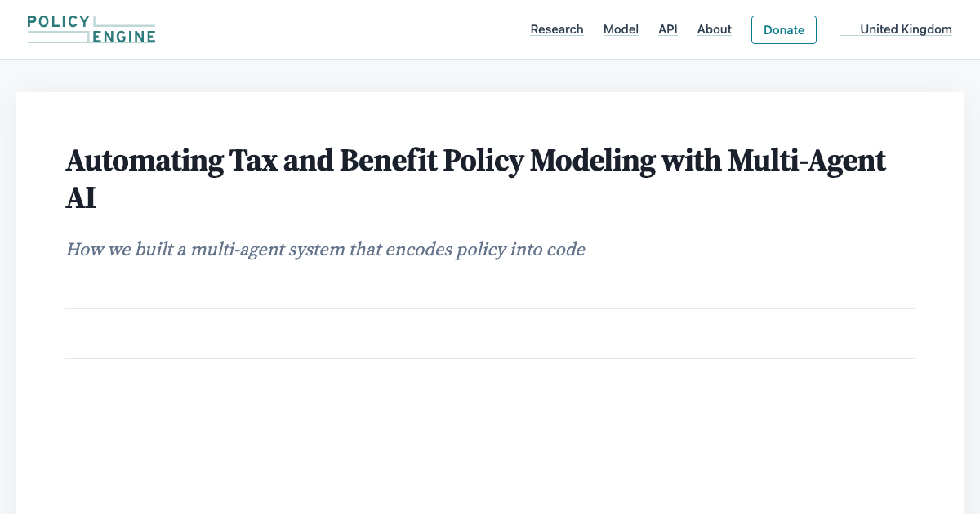Go to the API page
Viewport: 980px width, 514px height.
(668, 29)
